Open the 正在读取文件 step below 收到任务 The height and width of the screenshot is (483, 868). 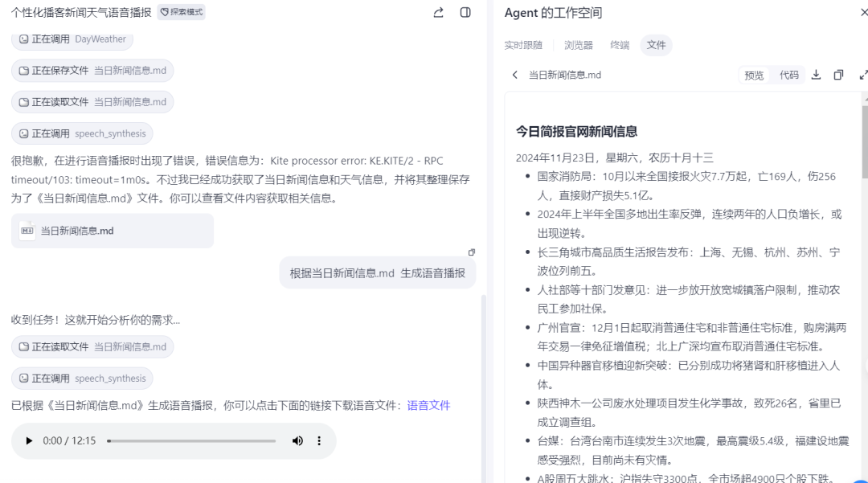point(92,347)
